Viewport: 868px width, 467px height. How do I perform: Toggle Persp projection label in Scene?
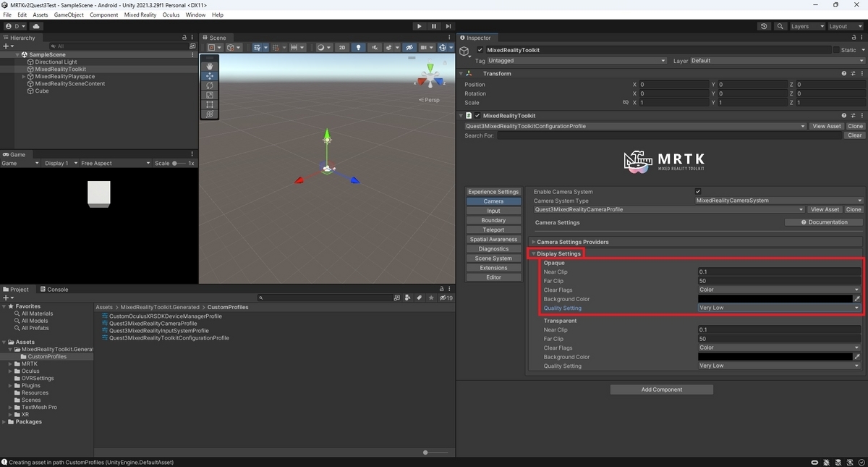click(x=430, y=100)
